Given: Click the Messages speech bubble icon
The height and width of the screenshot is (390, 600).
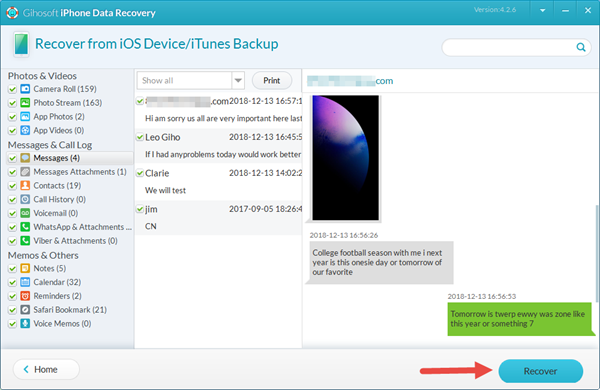Looking at the screenshot, I should (25, 158).
